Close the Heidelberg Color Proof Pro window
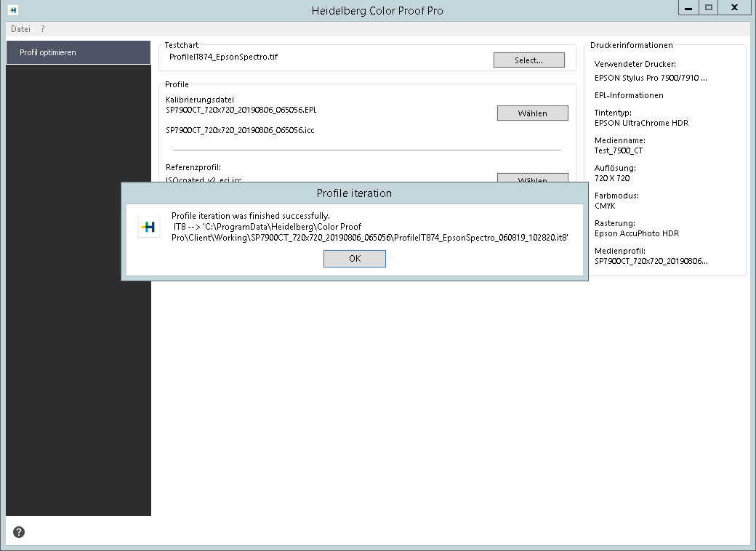The image size is (756, 551). pyautogui.click(x=736, y=7)
